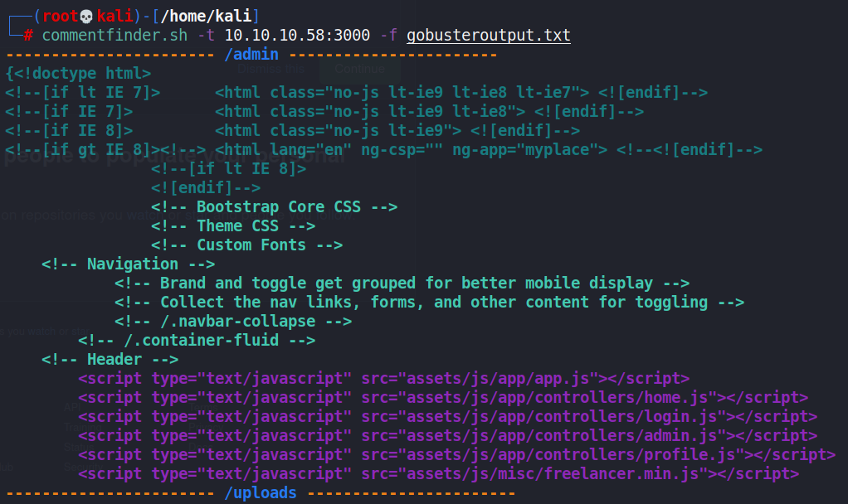Click the '/.navbar-collapse' comment
The image size is (848, 504).
click(233, 322)
